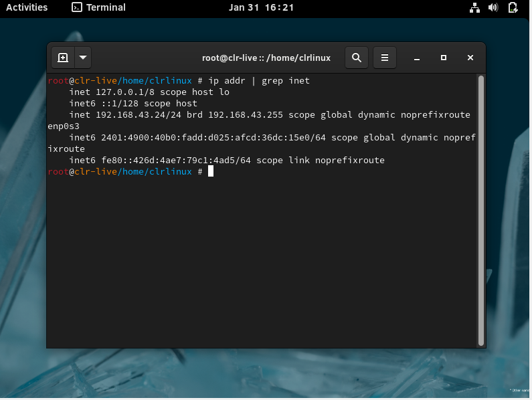Screen dimensions: 532x400
Task: Click the 127.0.0.1/8 loopback address
Action: click(x=125, y=92)
